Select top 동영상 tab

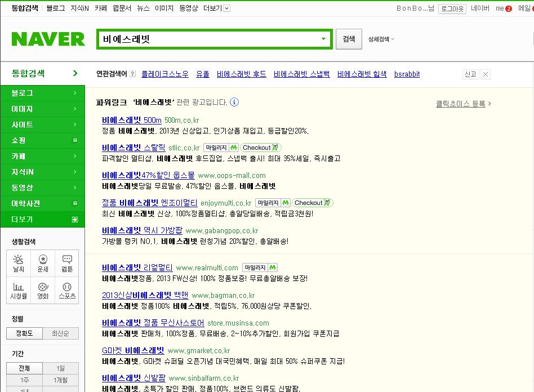[189, 8]
